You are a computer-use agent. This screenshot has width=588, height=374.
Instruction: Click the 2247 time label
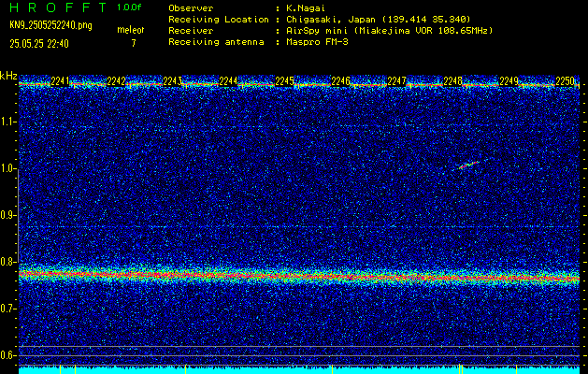(x=396, y=81)
